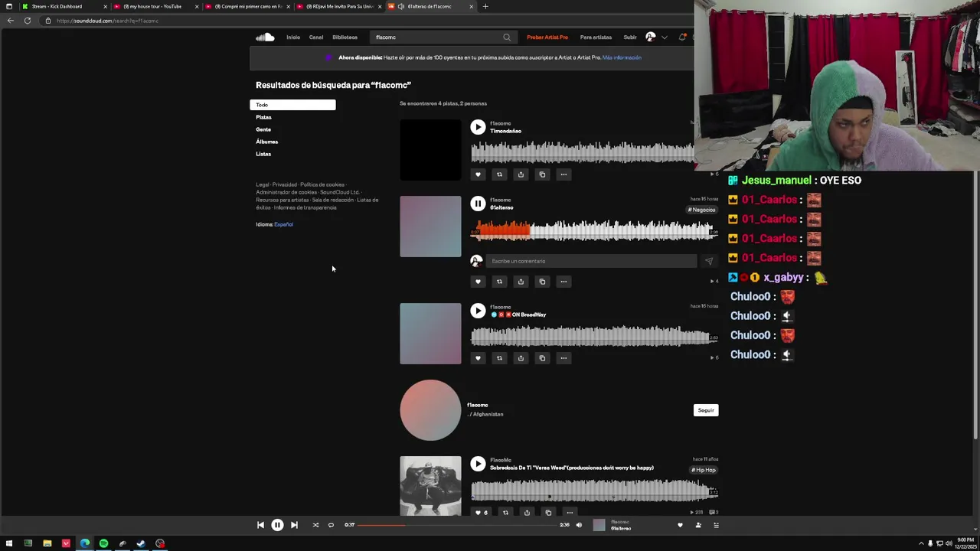Send comment with paper plane icon
The image size is (980, 551).
pos(708,261)
